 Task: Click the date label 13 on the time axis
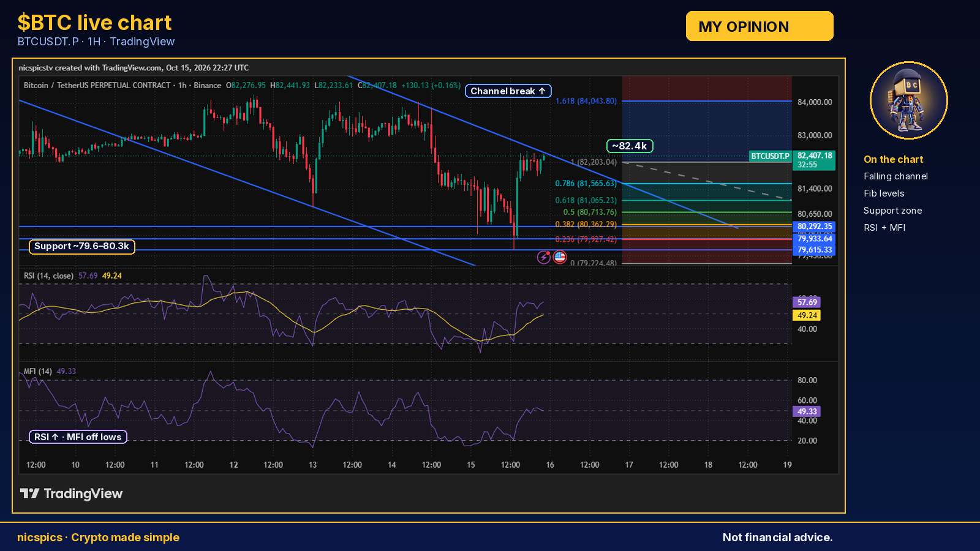click(312, 465)
